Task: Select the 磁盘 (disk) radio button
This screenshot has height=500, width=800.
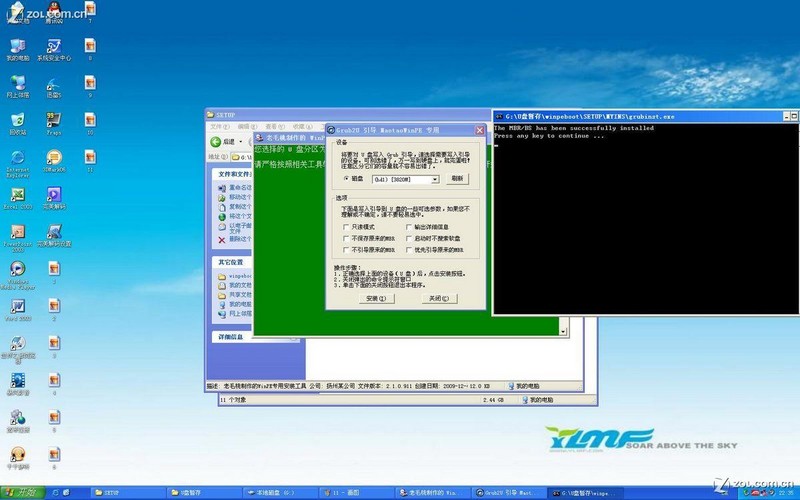Action: 346,179
